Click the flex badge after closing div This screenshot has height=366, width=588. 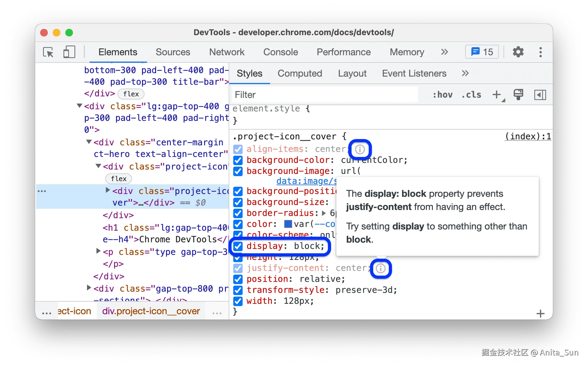tap(131, 94)
